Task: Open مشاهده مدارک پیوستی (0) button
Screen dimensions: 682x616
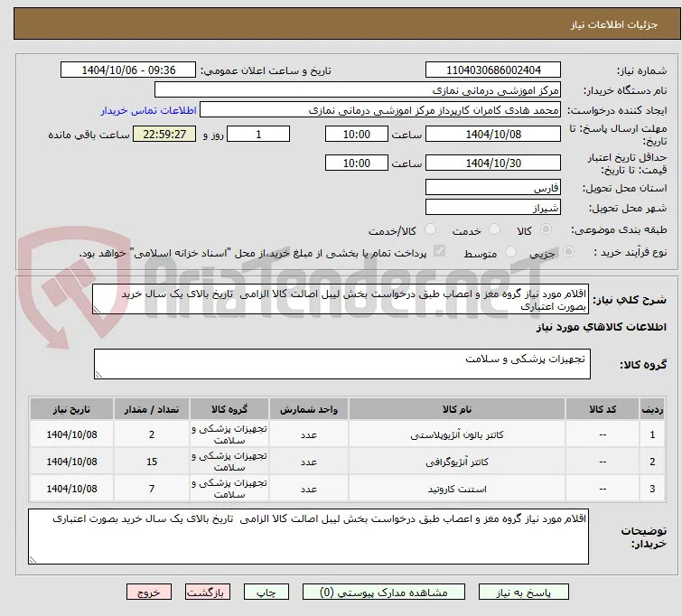Action: point(384,593)
